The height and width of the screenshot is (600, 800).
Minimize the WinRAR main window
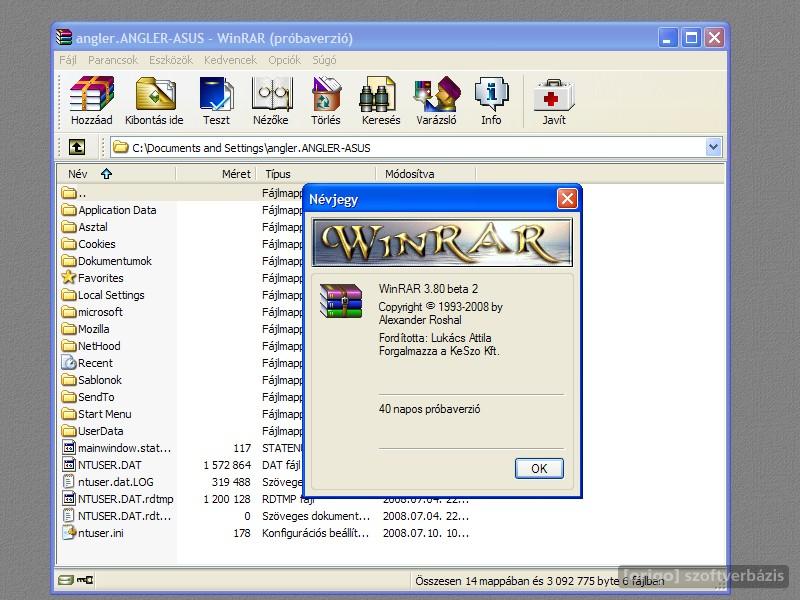[x=667, y=38]
